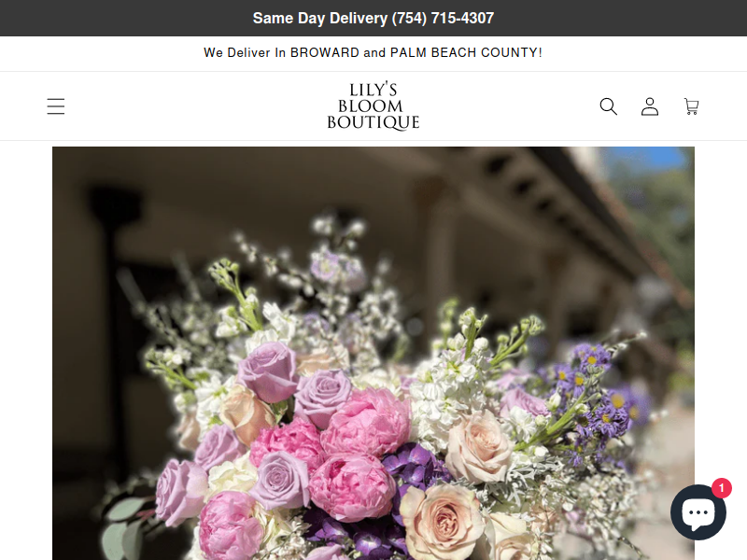Select the Broward and Palm Beach announcement
Viewport: 747px width, 560px height.
373,52
